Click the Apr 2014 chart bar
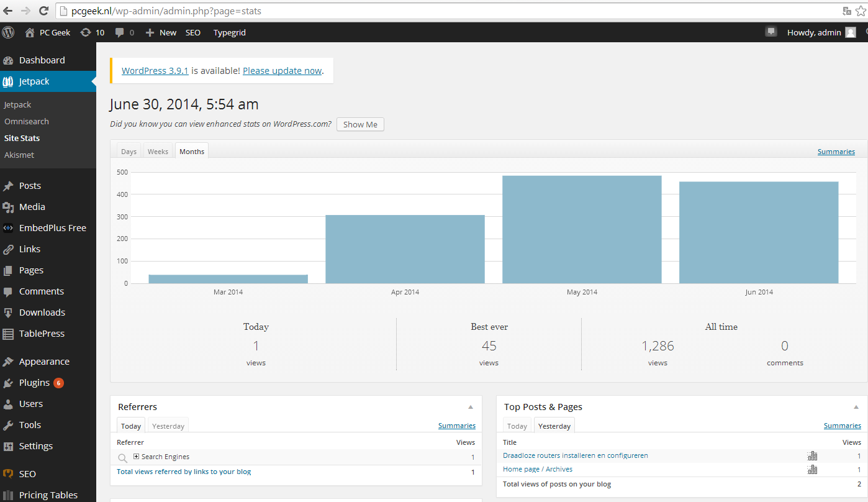The height and width of the screenshot is (502, 868). 405,249
